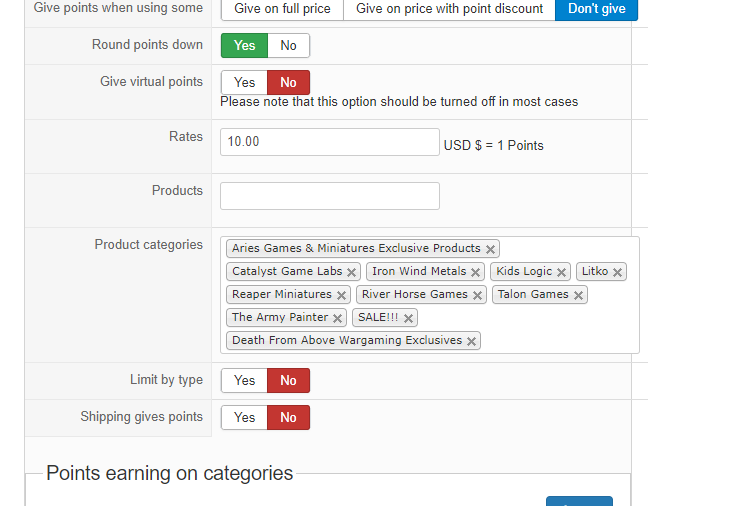Select Give on price with point discount
This screenshot has height=506, width=733.
point(449,9)
